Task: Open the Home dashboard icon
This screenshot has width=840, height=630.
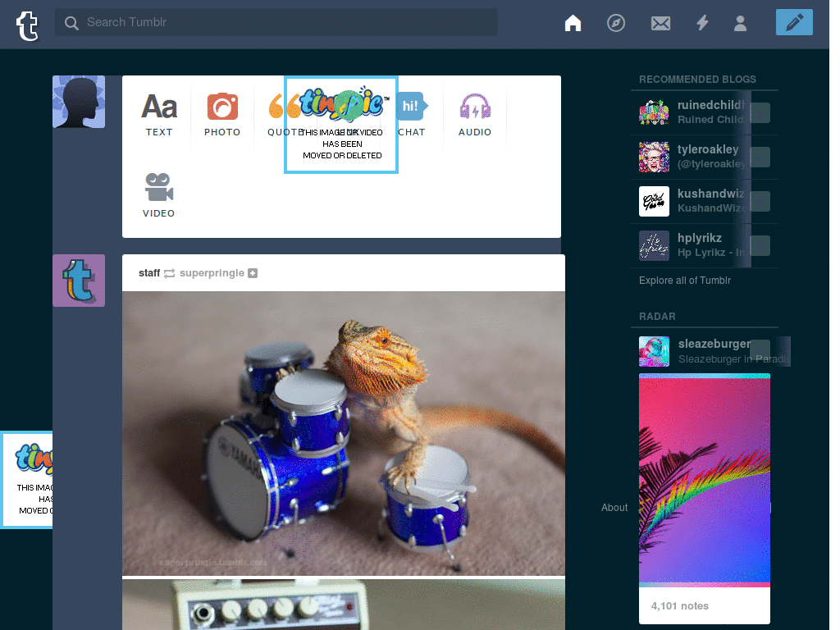Action: click(x=573, y=23)
